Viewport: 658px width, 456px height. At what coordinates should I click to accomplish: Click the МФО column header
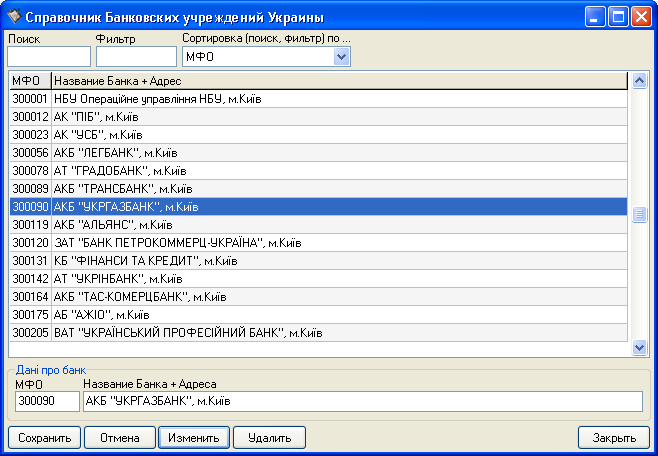click(x=30, y=80)
